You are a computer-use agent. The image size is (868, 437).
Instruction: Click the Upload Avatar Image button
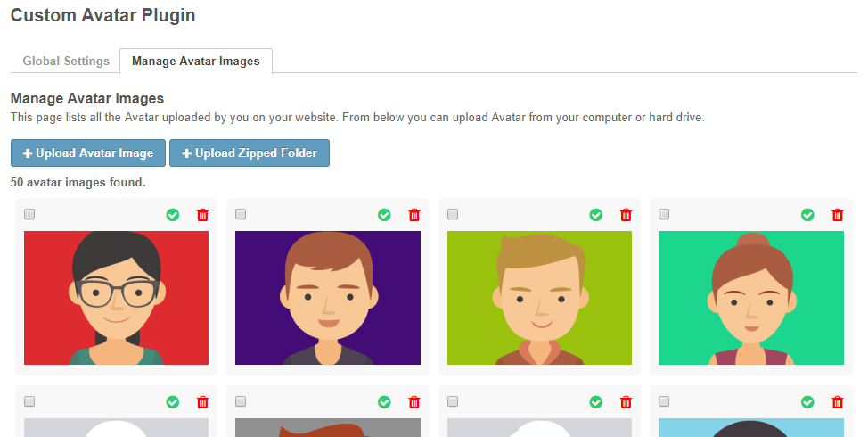point(88,153)
